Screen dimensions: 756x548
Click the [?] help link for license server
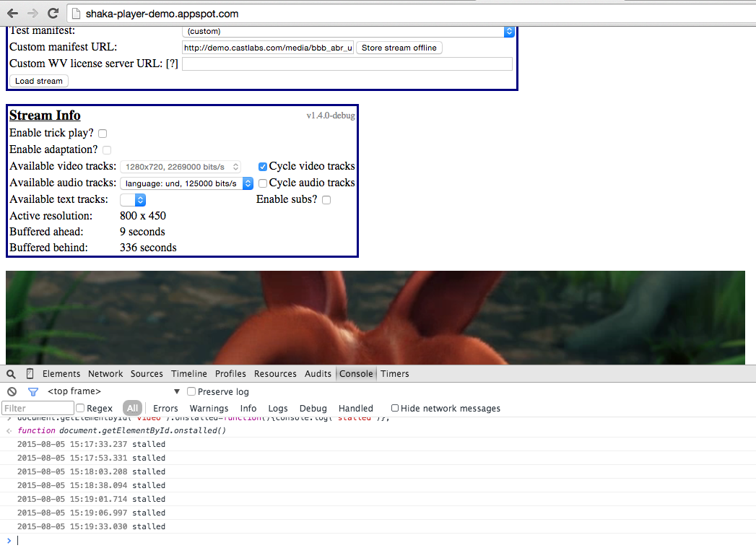click(x=172, y=64)
